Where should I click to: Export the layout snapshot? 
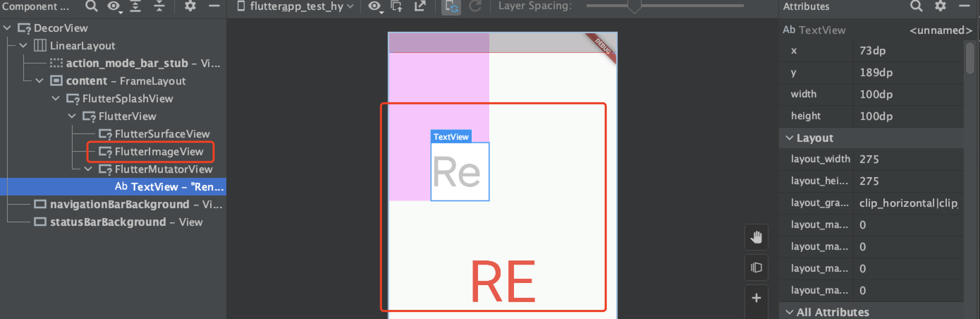[420, 6]
